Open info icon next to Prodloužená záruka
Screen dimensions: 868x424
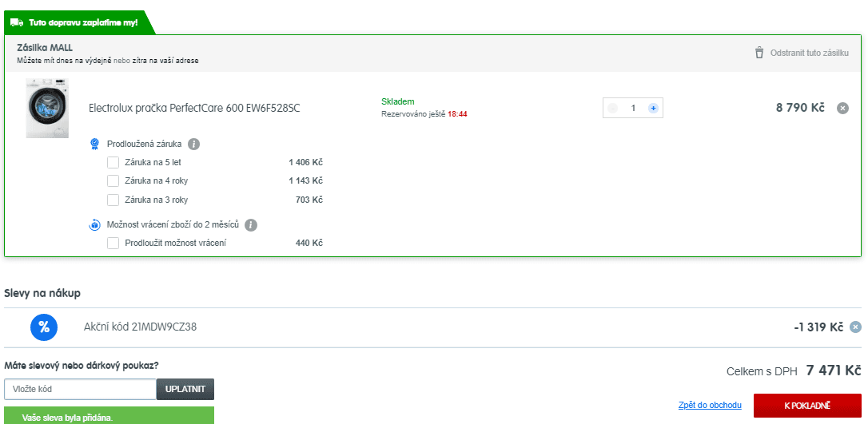[x=193, y=145]
